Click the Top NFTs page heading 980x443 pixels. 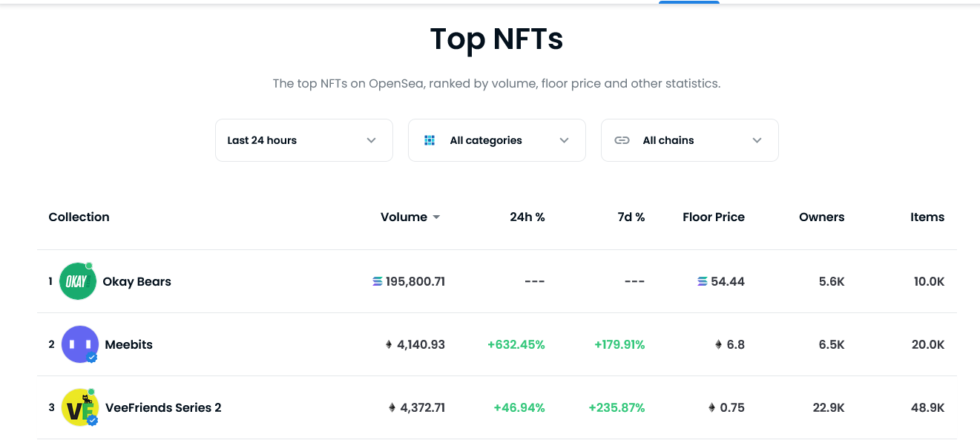pos(496,39)
